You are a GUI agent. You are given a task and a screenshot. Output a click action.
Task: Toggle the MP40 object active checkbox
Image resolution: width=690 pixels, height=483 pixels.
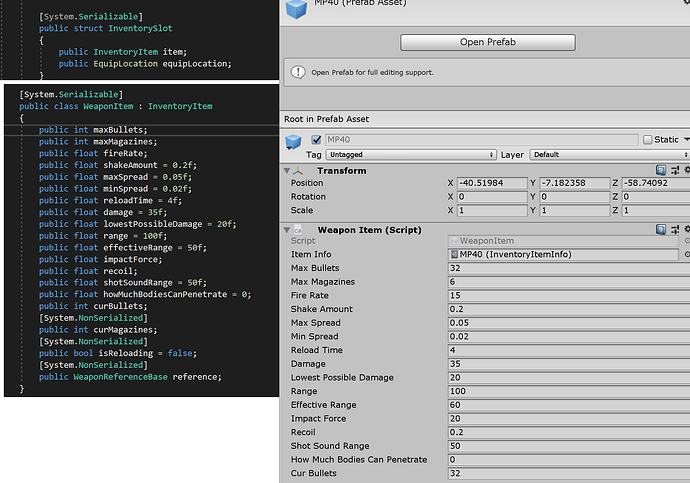[317, 140]
